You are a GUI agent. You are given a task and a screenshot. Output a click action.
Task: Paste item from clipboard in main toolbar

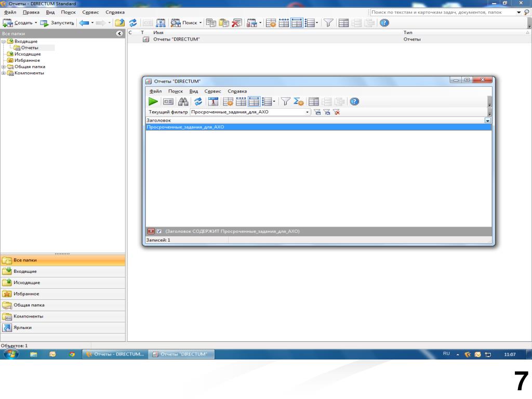[x=224, y=23]
